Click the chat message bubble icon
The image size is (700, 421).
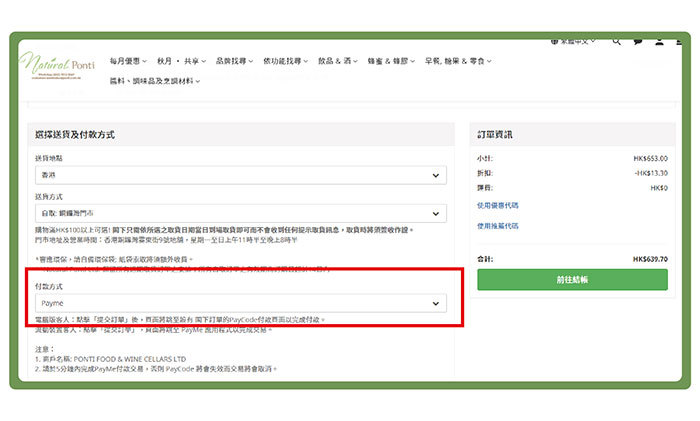point(637,42)
